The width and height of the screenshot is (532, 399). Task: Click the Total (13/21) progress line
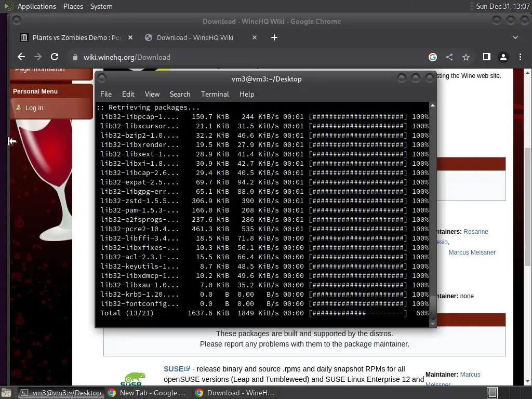click(x=264, y=313)
